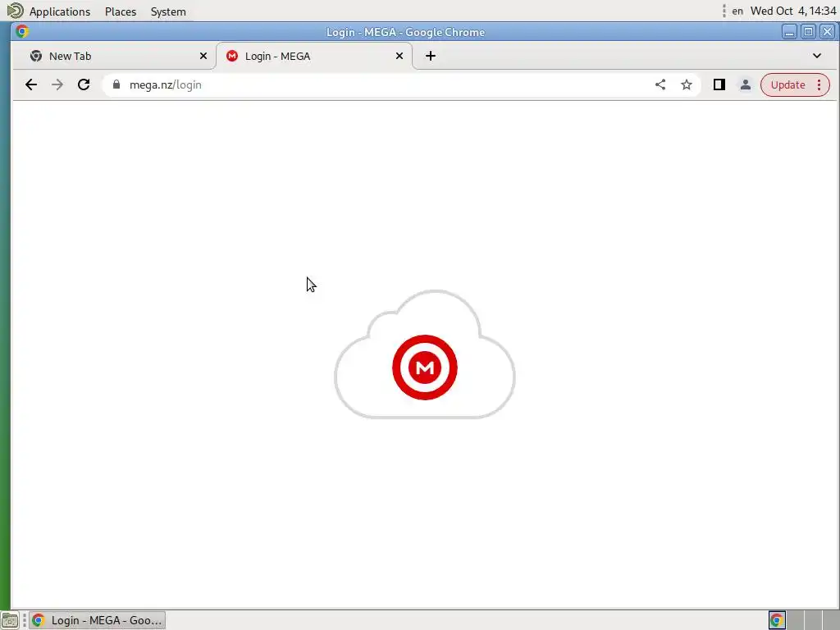The height and width of the screenshot is (630, 840).
Task: Go back using the browser back arrow
Action: [x=31, y=84]
